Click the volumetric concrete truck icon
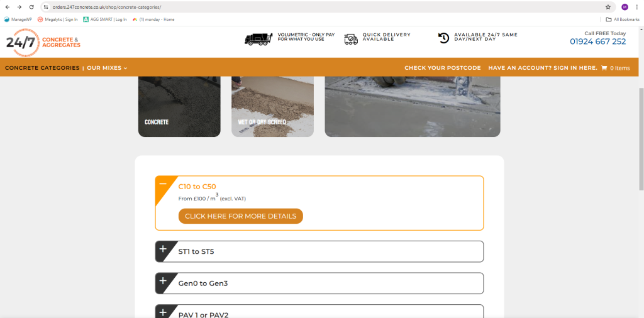 click(x=258, y=39)
